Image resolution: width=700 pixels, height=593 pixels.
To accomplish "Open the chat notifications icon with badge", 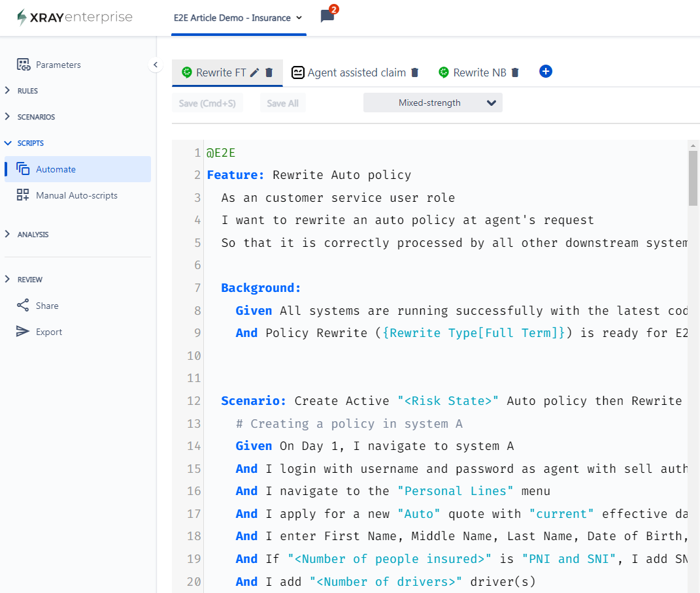I will (328, 14).
